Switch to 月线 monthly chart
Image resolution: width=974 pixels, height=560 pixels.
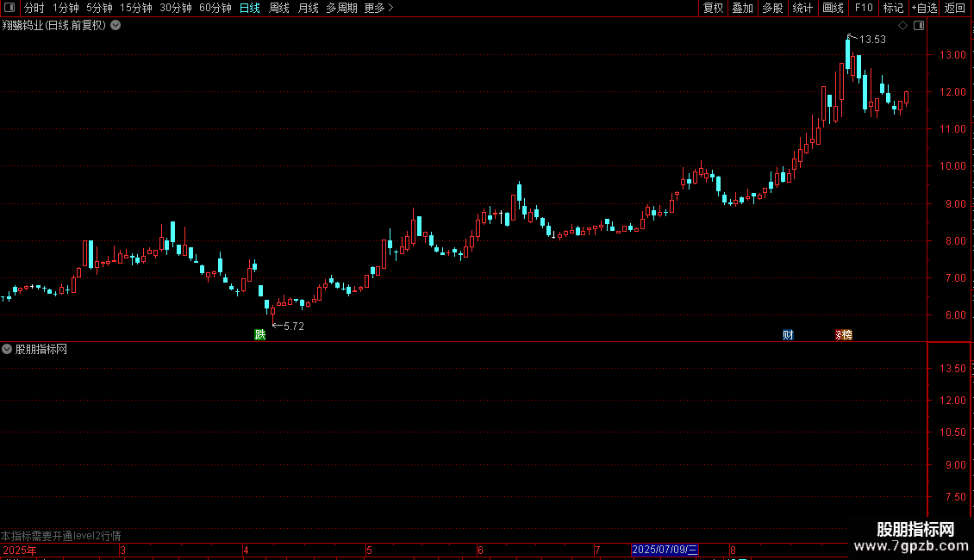pos(308,8)
